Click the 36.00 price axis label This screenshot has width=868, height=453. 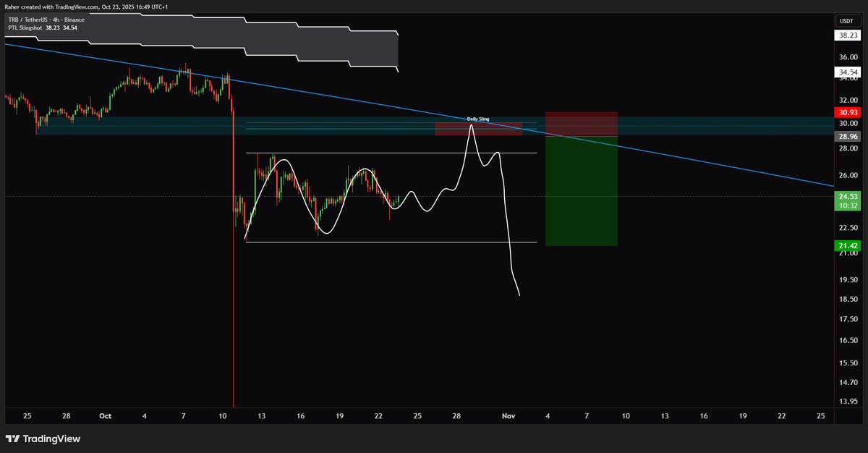[x=848, y=57]
